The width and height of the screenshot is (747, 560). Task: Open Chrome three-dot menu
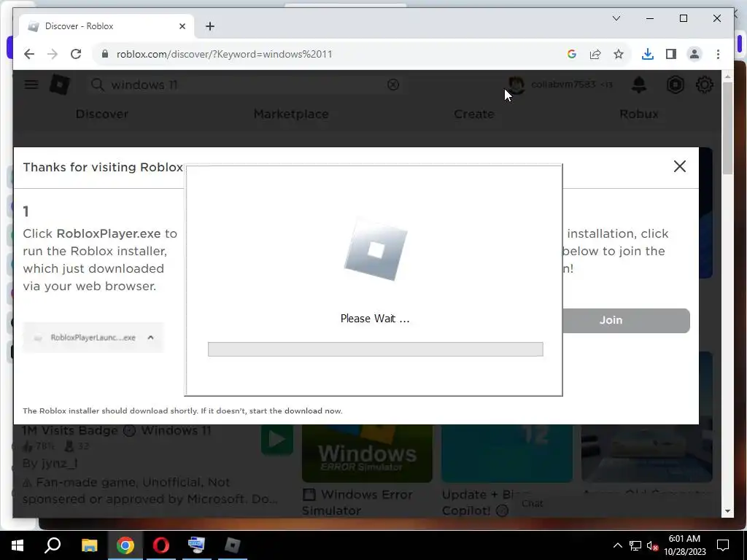[718, 54]
